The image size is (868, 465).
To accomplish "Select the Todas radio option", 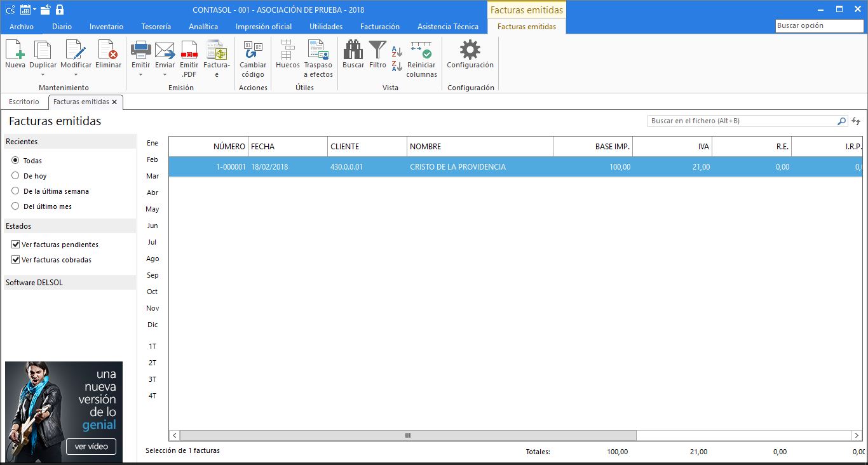I will coord(15,161).
